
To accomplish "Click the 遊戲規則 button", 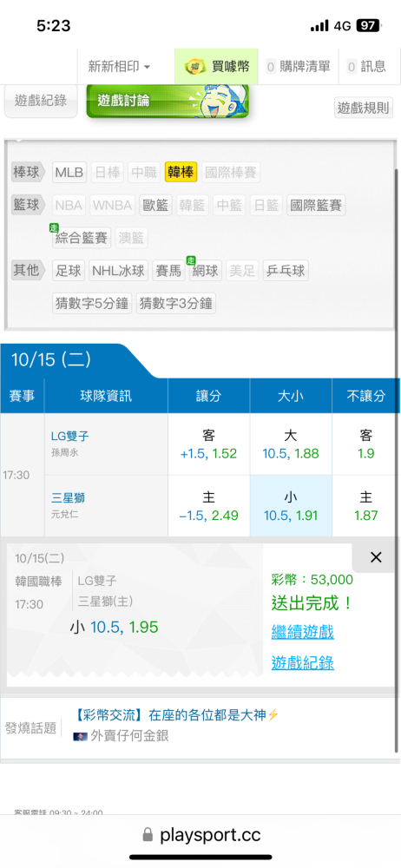I will click(364, 108).
